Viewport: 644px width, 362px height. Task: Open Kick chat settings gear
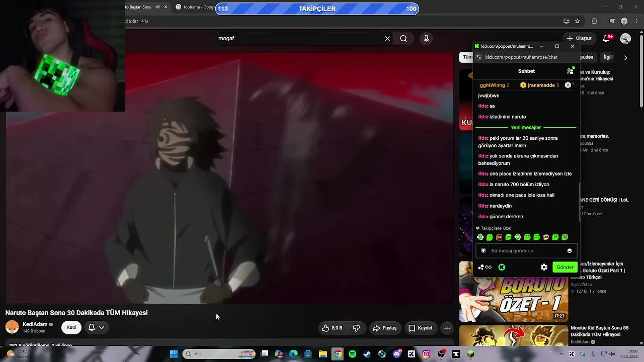pos(544,267)
